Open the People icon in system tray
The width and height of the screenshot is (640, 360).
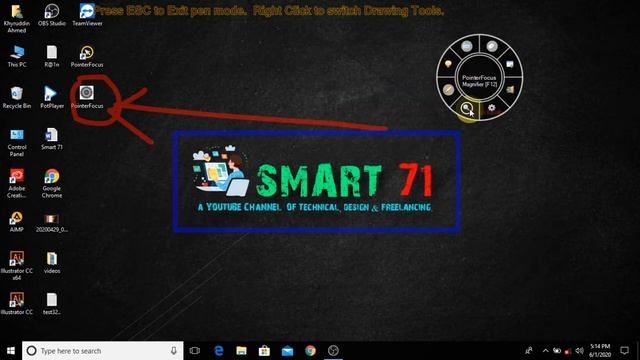click(529, 350)
